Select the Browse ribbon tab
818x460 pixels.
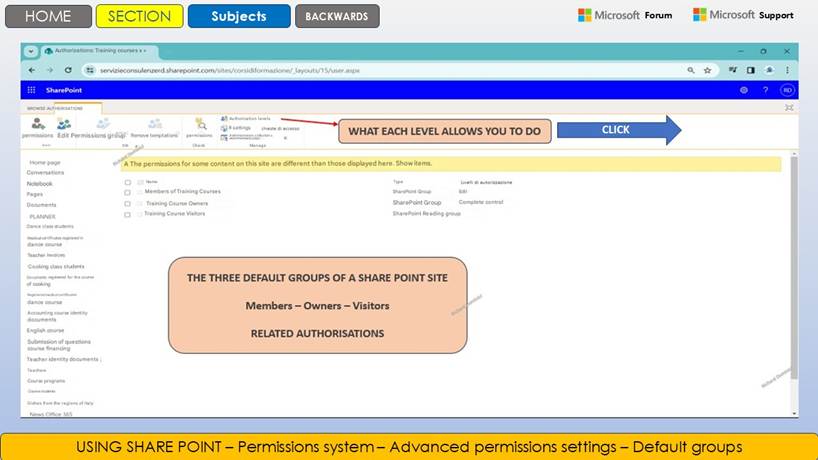(36, 108)
